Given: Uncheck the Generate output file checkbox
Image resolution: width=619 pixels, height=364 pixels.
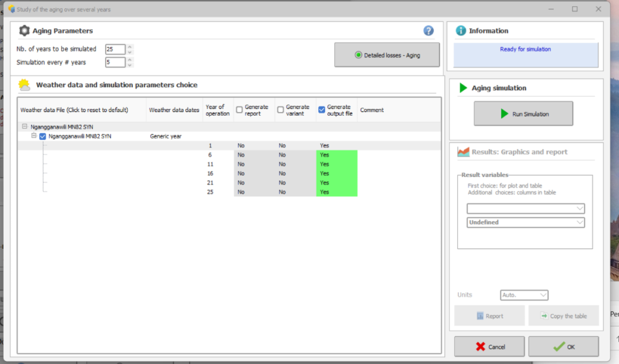Looking at the screenshot, I should (x=321, y=110).
